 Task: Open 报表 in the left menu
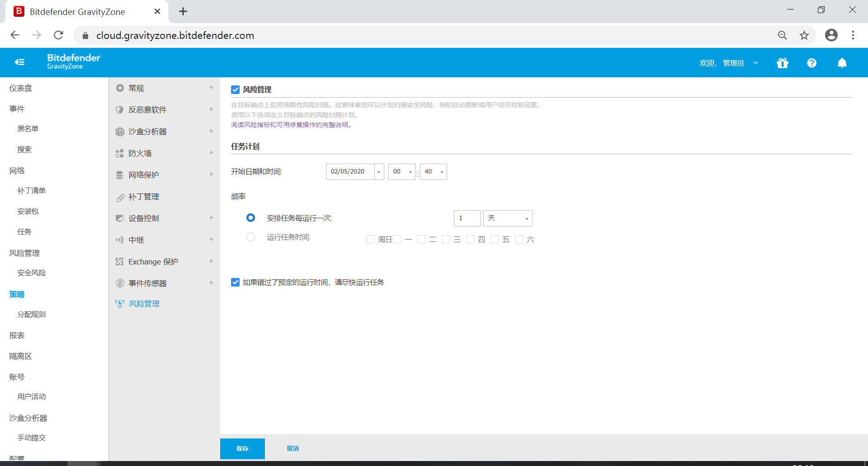(x=17, y=335)
